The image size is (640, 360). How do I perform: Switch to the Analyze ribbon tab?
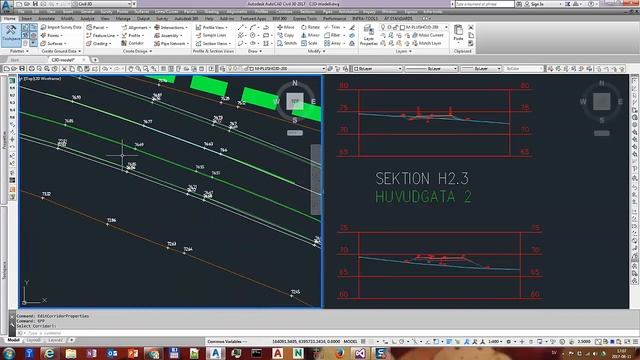pos(87,19)
